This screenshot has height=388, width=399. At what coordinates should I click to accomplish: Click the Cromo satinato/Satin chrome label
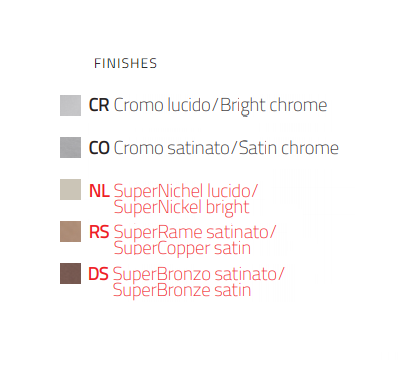[226, 148]
